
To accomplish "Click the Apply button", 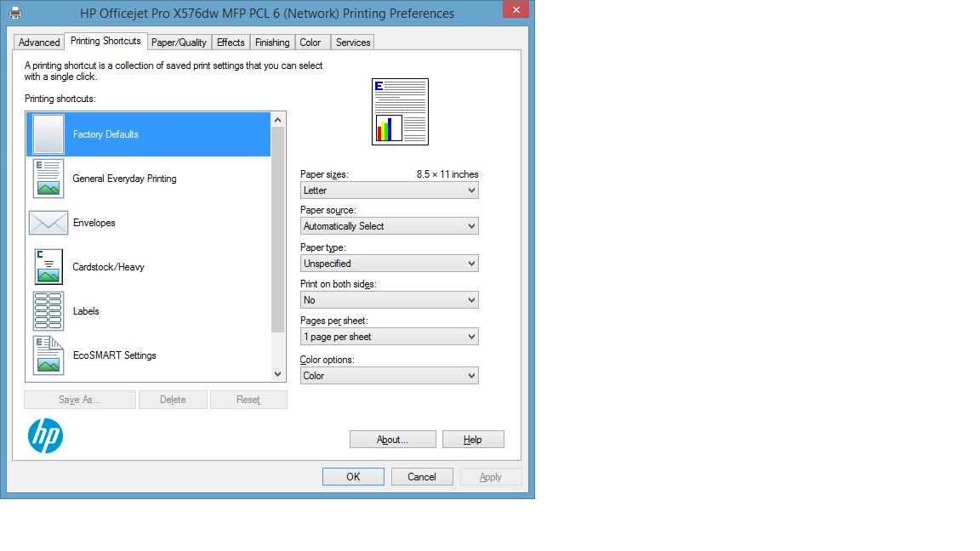I will click(x=491, y=477).
